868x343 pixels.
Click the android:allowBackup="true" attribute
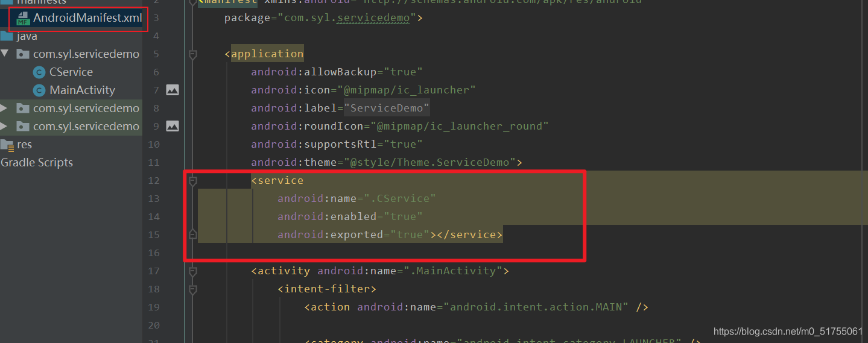click(x=337, y=72)
